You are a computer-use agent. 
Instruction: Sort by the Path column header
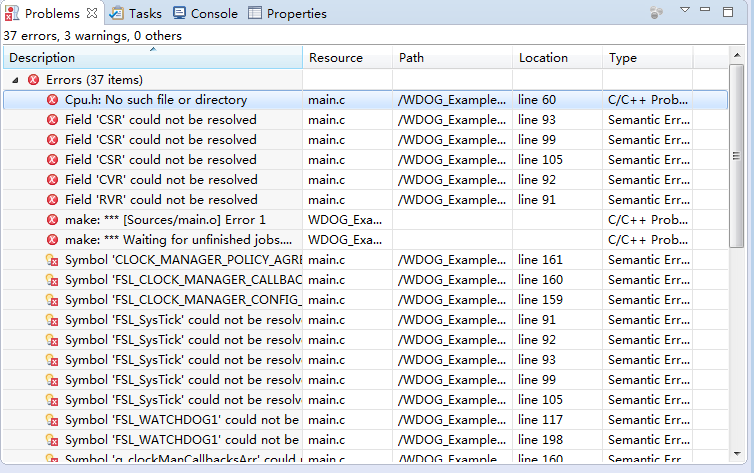tap(452, 58)
